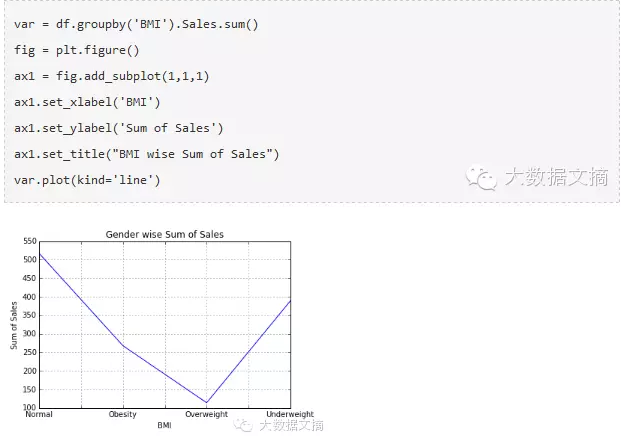This screenshot has height=442, width=621.
Task: Click the WeChat logo in the code block
Action: pyautogui.click(x=483, y=178)
